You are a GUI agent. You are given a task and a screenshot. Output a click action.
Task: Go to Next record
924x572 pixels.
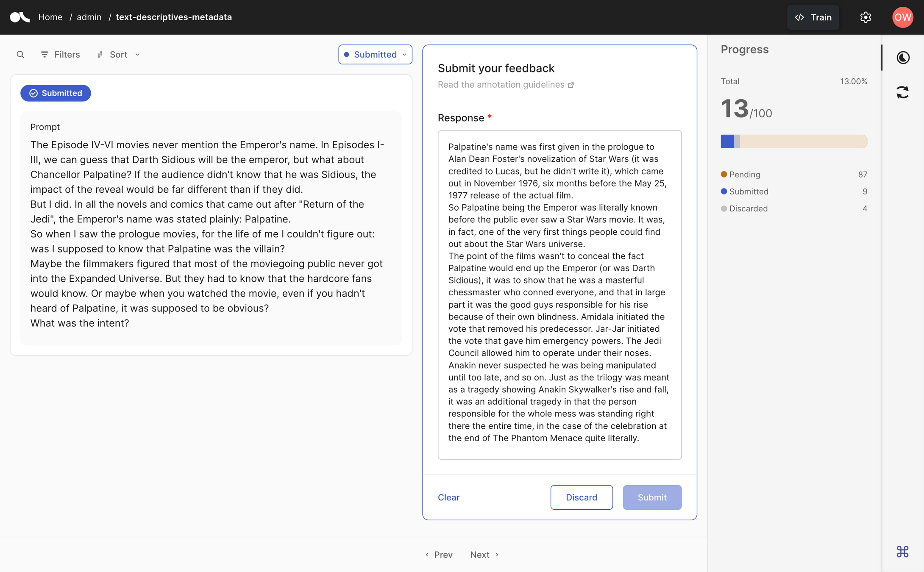484,555
